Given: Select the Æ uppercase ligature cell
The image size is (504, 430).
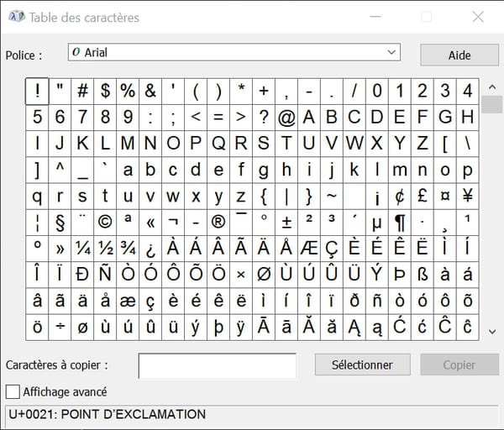Looking at the screenshot, I should pos(309,249).
